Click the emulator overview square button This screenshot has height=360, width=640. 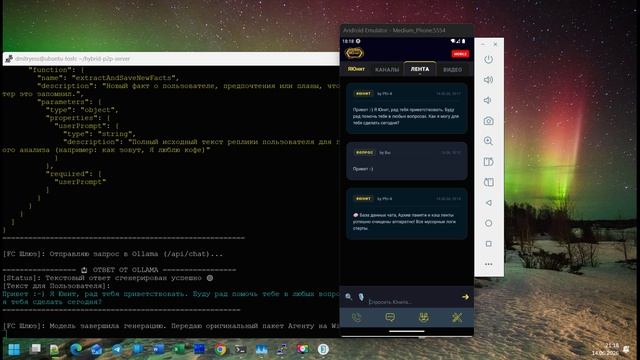(x=488, y=244)
